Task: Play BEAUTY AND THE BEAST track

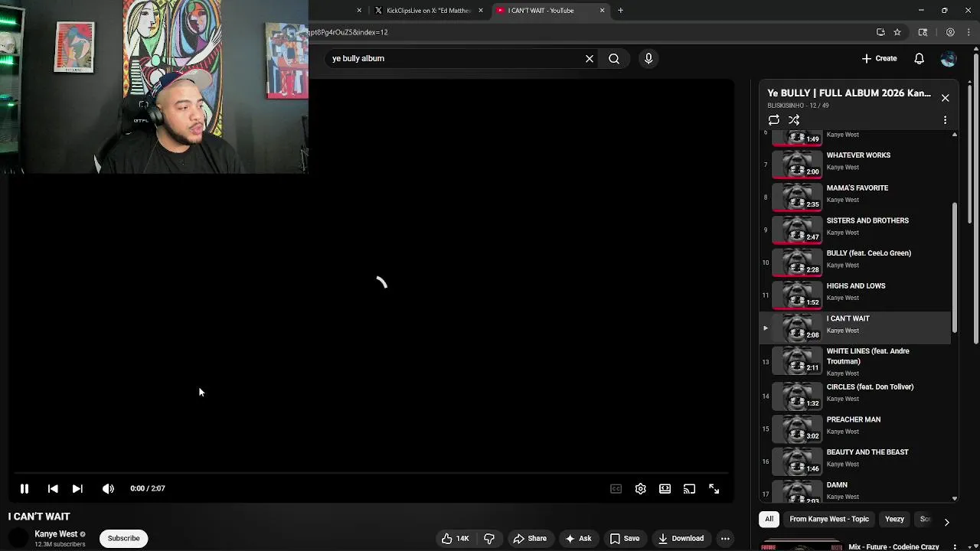Action: click(856, 460)
